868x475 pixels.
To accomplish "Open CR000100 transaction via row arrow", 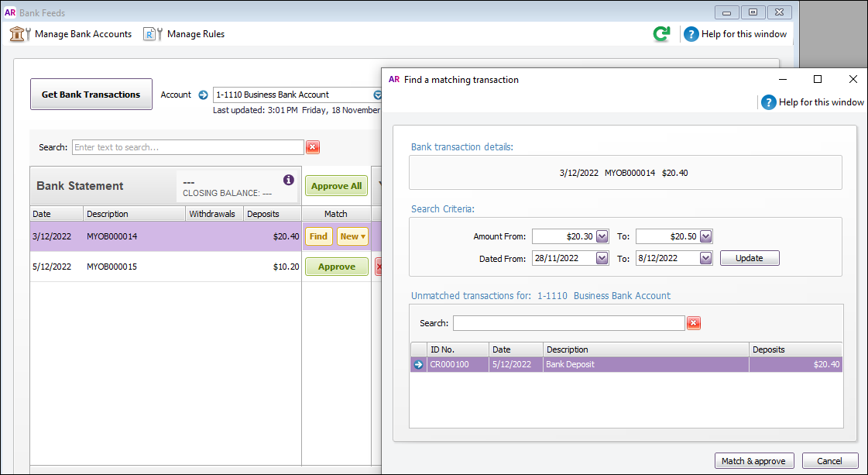I will [x=419, y=364].
